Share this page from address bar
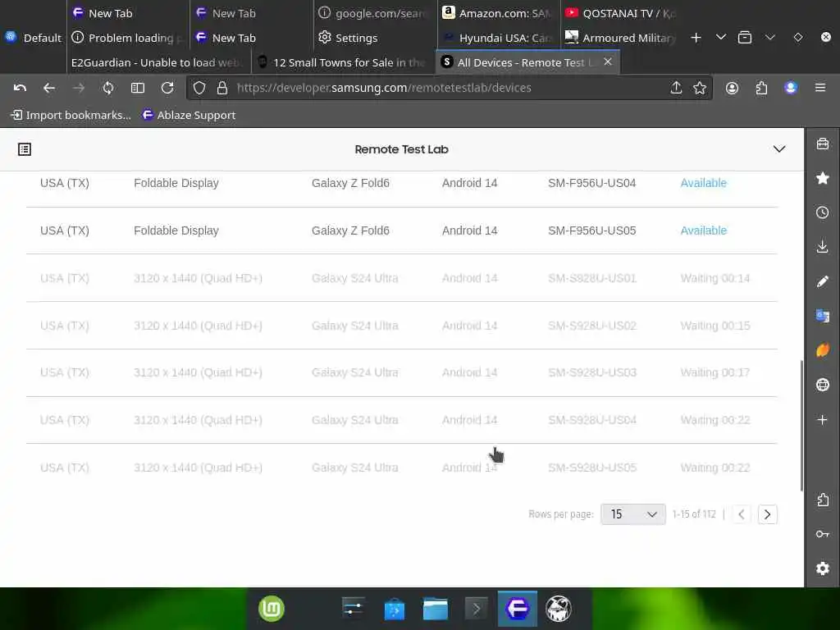Viewport: 840px width, 630px height. [676, 88]
